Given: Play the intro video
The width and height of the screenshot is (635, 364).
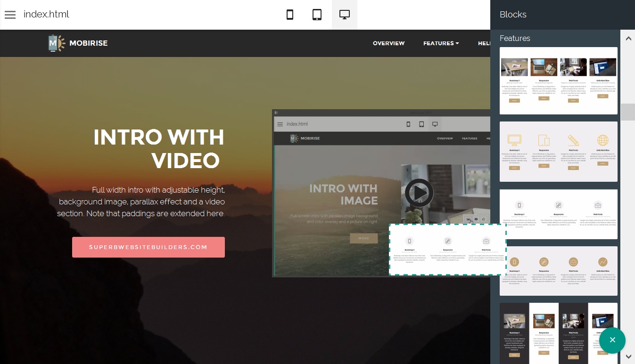Looking at the screenshot, I should click(419, 193).
